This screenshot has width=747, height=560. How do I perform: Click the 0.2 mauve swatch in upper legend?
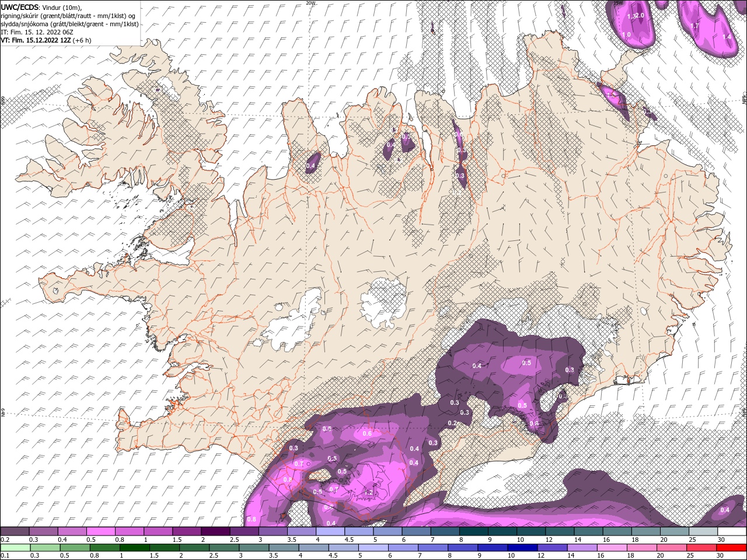[x=15, y=531]
